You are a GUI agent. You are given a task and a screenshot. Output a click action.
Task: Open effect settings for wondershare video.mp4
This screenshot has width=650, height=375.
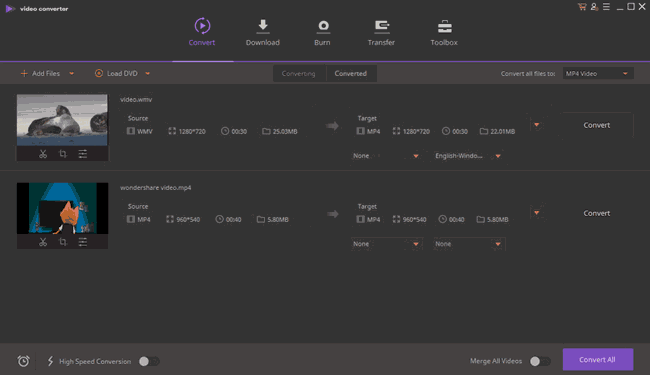83,242
